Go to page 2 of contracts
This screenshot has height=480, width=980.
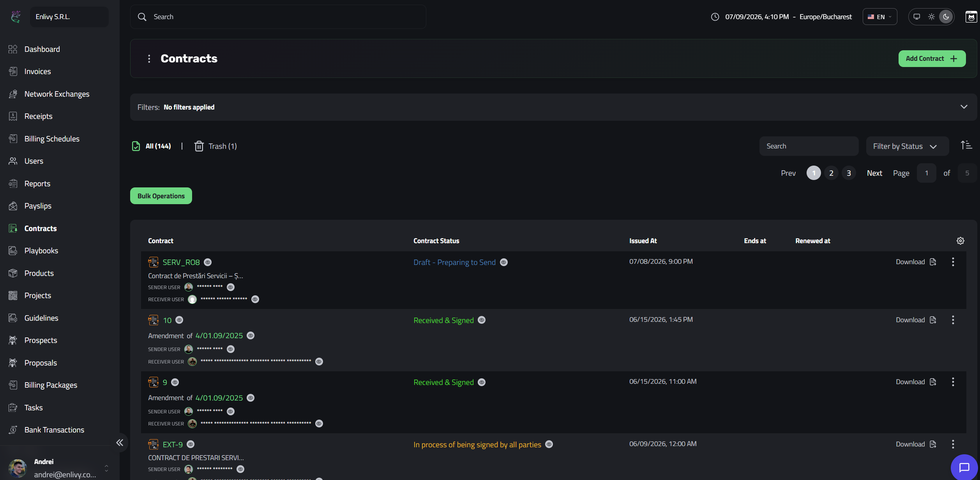pyautogui.click(x=831, y=173)
